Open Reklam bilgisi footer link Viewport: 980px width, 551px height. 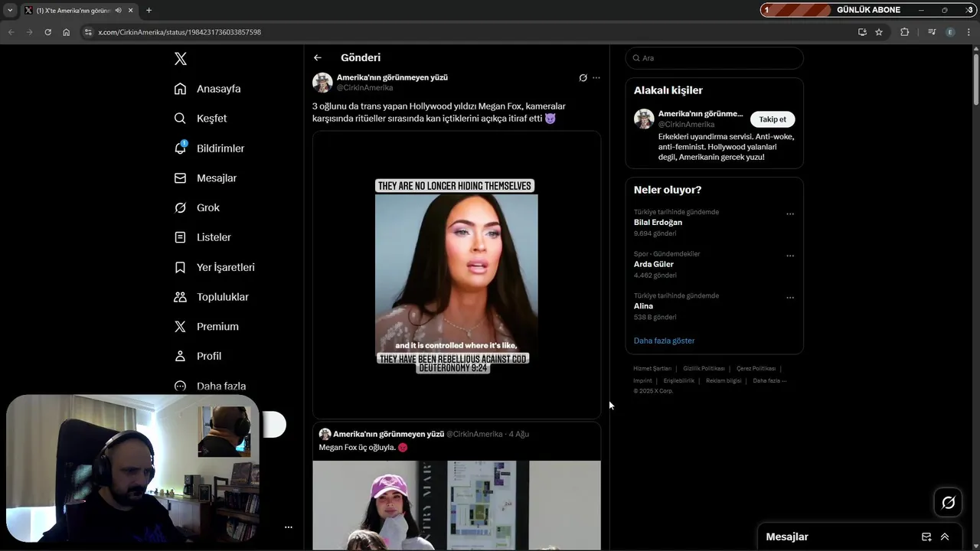point(724,380)
